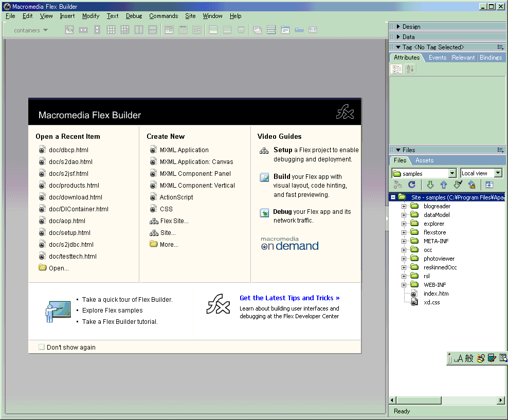This screenshot has height=420, width=508.
Task: Collapse the Files panel group triangle
Action: coord(398,150)
